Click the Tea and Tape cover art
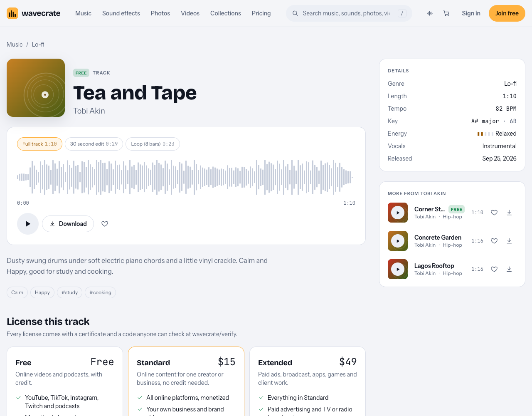This screenshot has width=532, height=416. coord(36,88)
